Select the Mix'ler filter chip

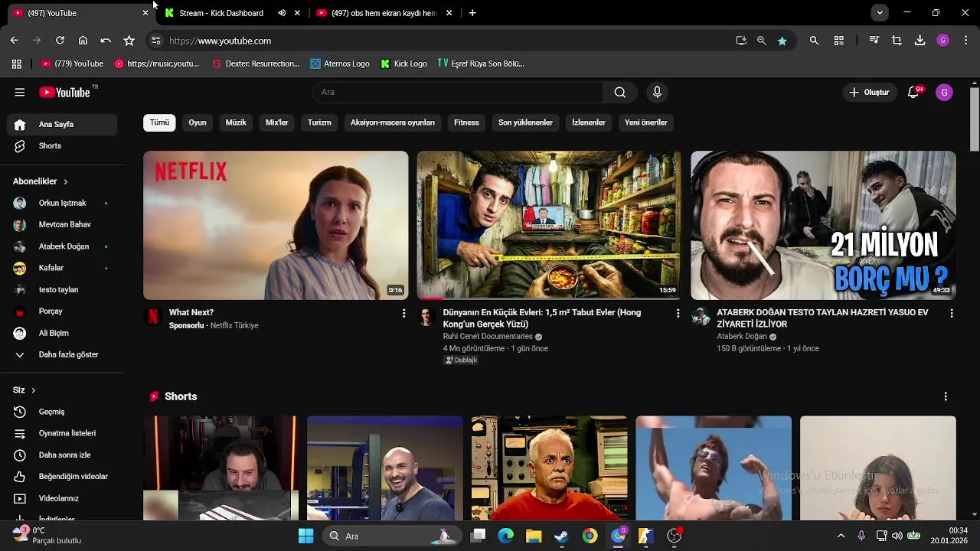[x=277, y=122]
